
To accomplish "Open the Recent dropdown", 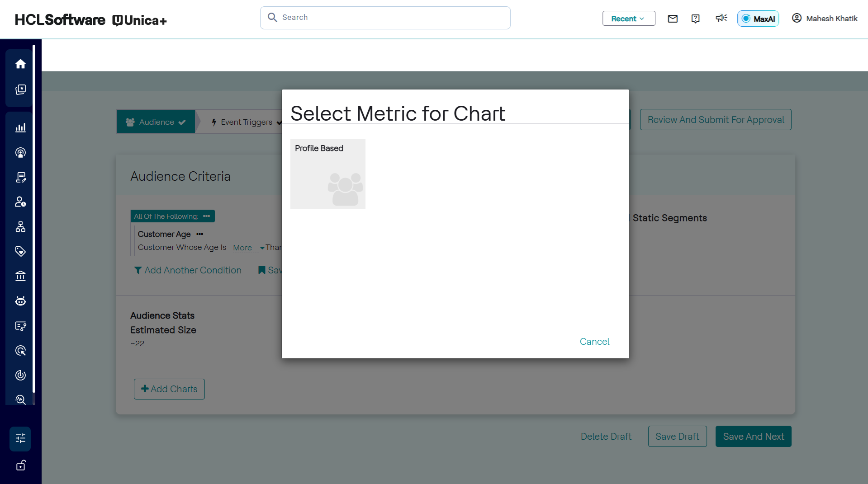I will 628,19.
